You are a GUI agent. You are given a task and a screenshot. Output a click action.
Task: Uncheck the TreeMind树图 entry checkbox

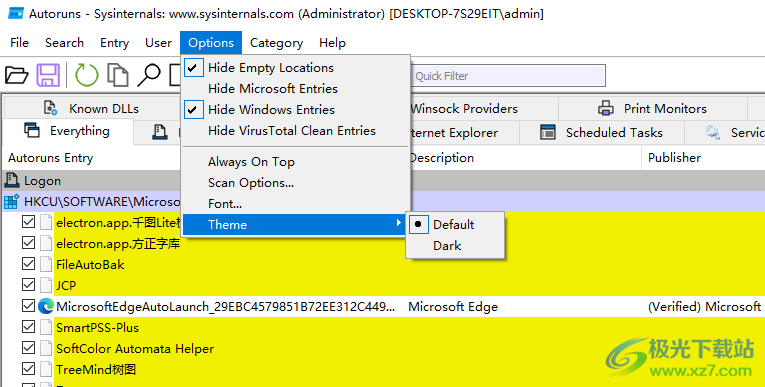[28, 369]
